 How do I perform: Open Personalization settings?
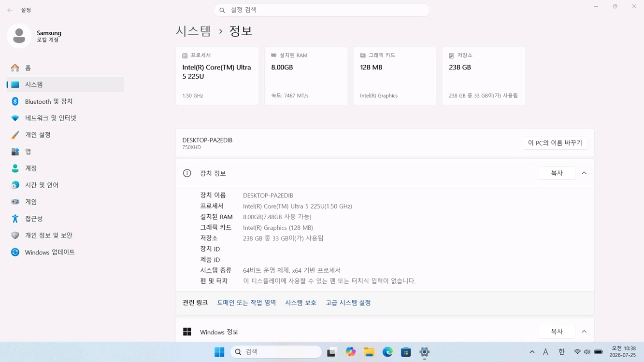tap(65, 135)
